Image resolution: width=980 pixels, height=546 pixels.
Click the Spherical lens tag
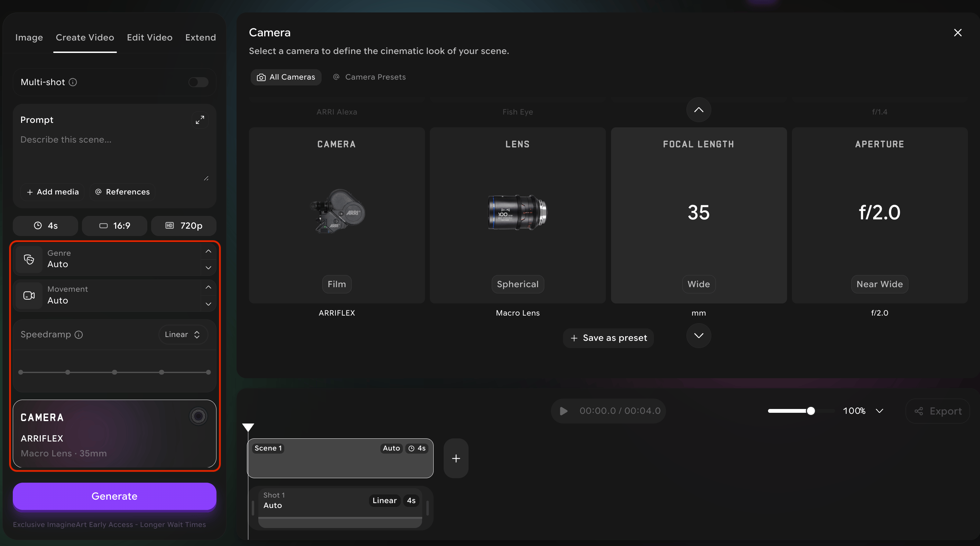(x=517, y=284)
